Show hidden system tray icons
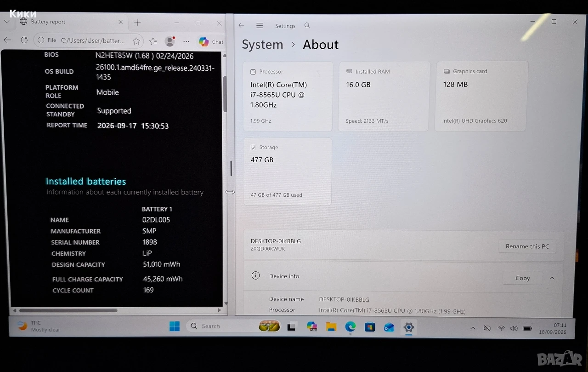The image size is (588, 372). [473, 328]
